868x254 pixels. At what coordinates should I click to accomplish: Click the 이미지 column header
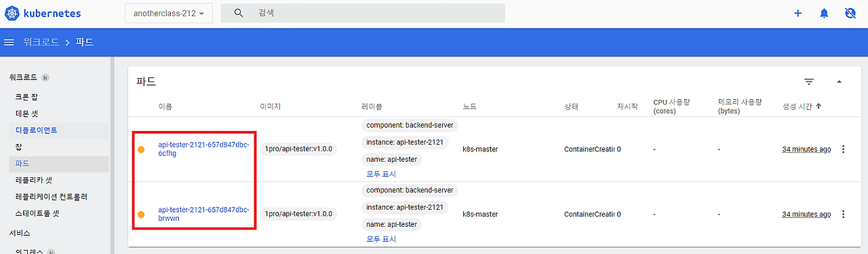click(270, 107)
